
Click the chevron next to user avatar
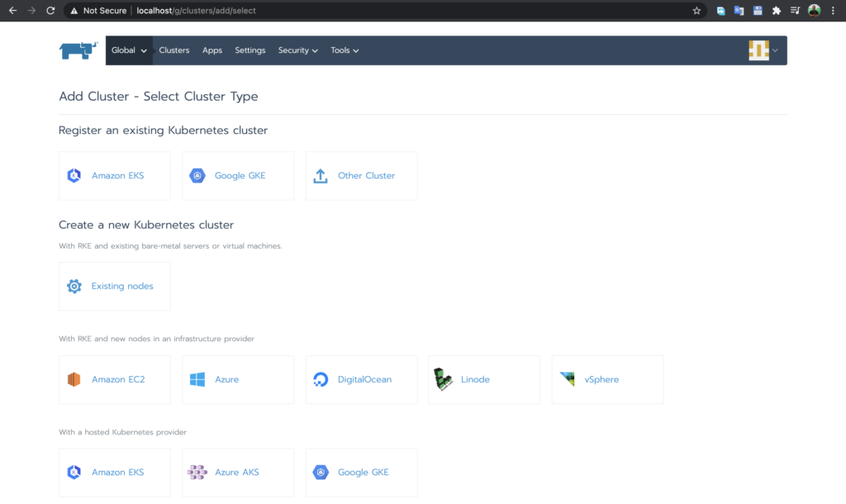click(775, 50)
